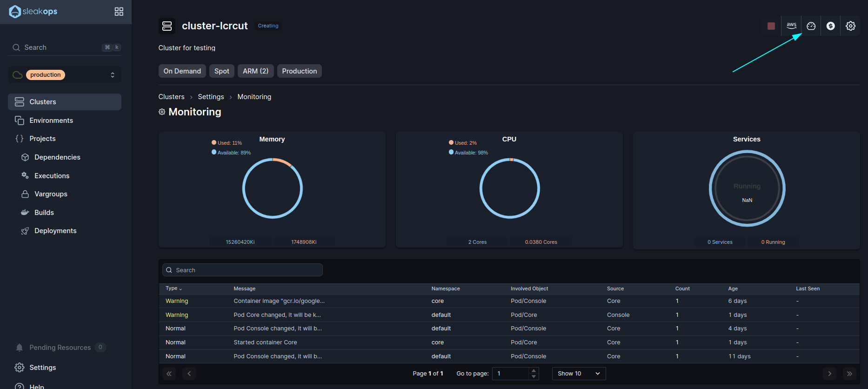The height and width of the screenshot is (389, 868).
Task: Click the Memory usage donut chart
Action: pyautogui.click(x=273, y=188)
